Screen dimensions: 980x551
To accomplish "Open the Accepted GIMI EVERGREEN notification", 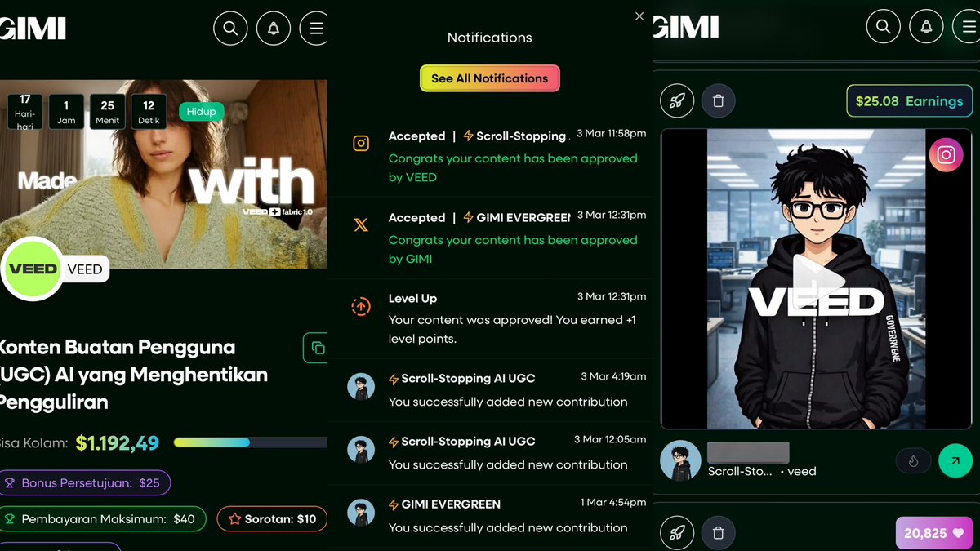I will point(490,238).
